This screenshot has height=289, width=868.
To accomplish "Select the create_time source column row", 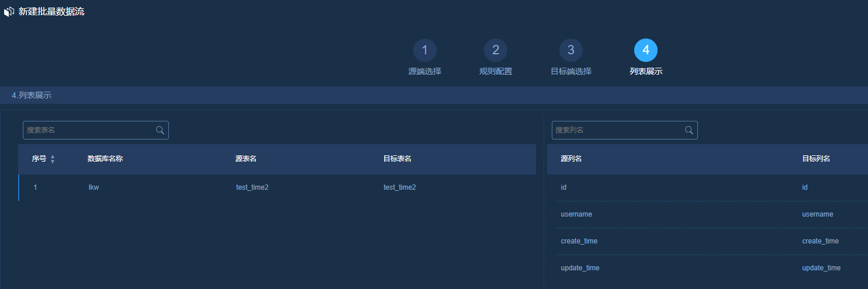I will (x=579, y=241).
